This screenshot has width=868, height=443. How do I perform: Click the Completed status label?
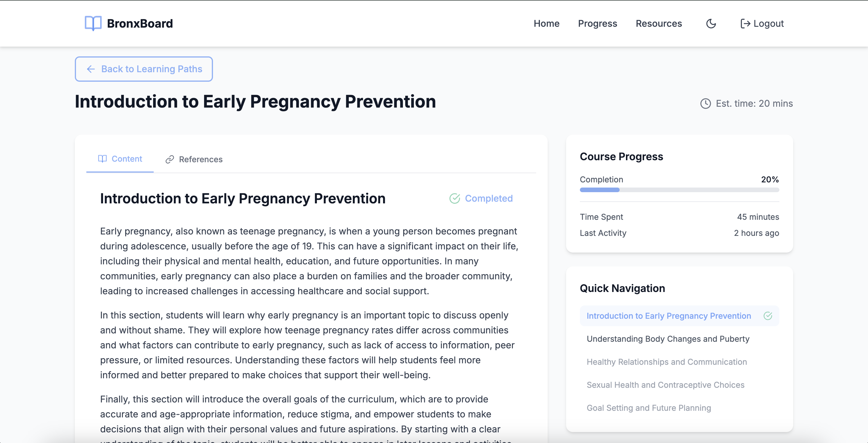[489, 198]
